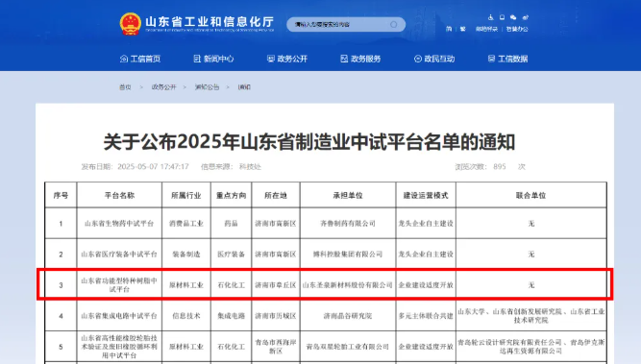Click the cell 消费品工业
641x364 pixels.
click(186, 224)
